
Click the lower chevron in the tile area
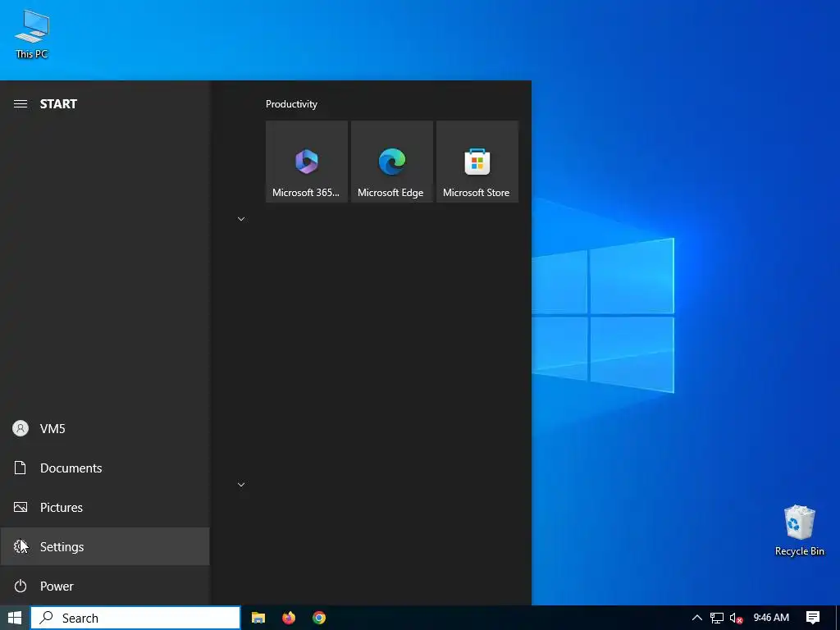pos(241,484)
